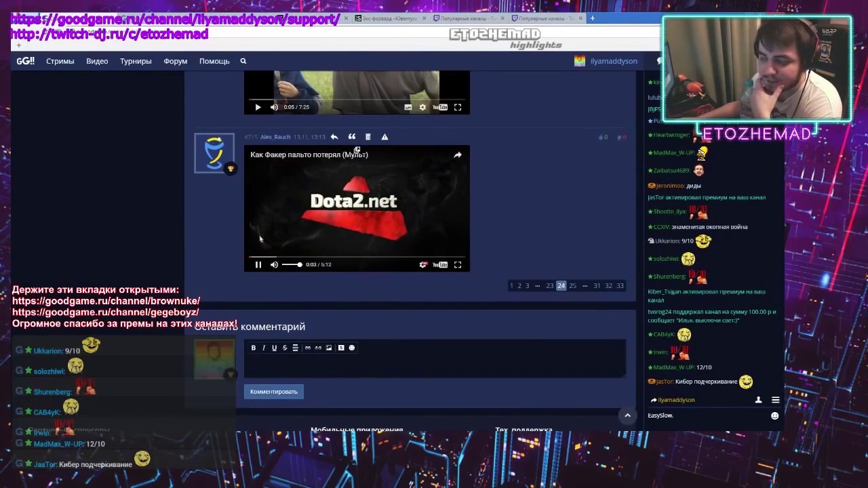This screenshot has width=868, height=488.
Task: Open the ilyamaddyson account menu
Action: coord(606,61)
